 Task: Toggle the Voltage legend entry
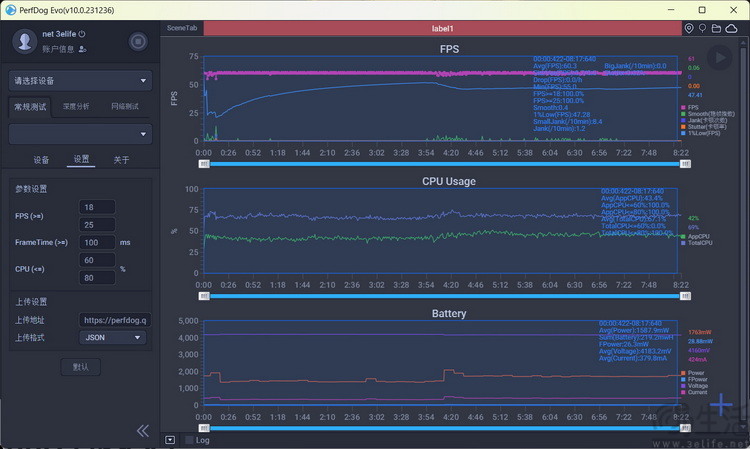tap(695, 385)
